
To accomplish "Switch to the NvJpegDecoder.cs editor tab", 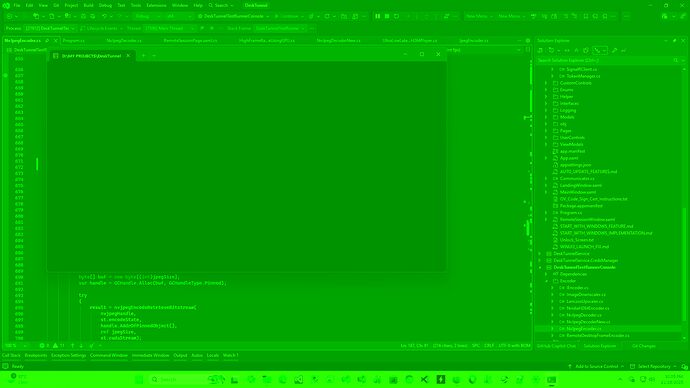I will [x=124, y=40].
